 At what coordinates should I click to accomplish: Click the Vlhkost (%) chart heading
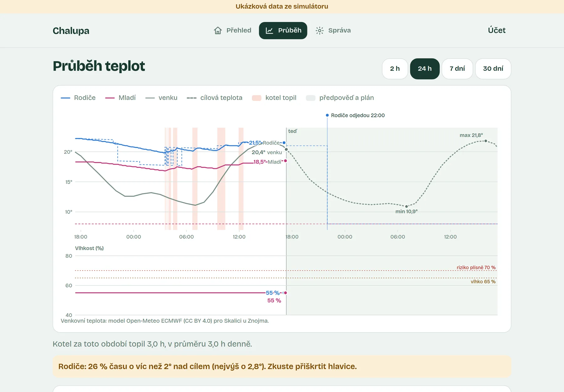(x=89, y=248)
